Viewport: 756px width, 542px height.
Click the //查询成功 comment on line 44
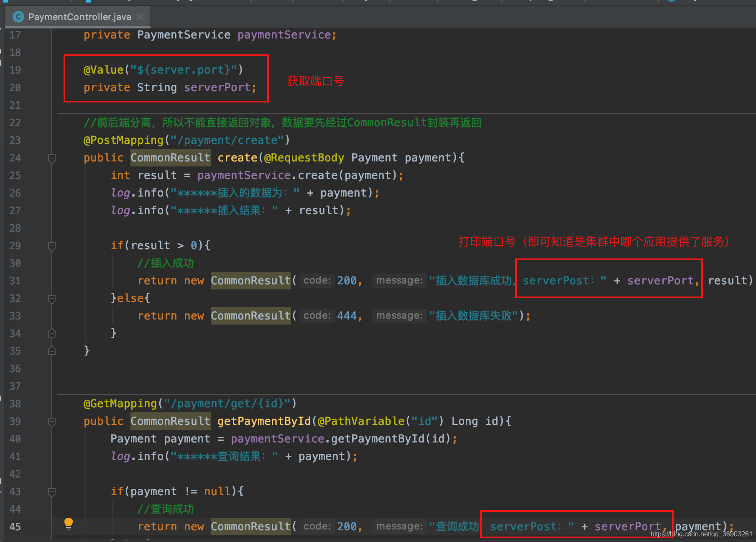pyautogui.click(x=166, y=509)
